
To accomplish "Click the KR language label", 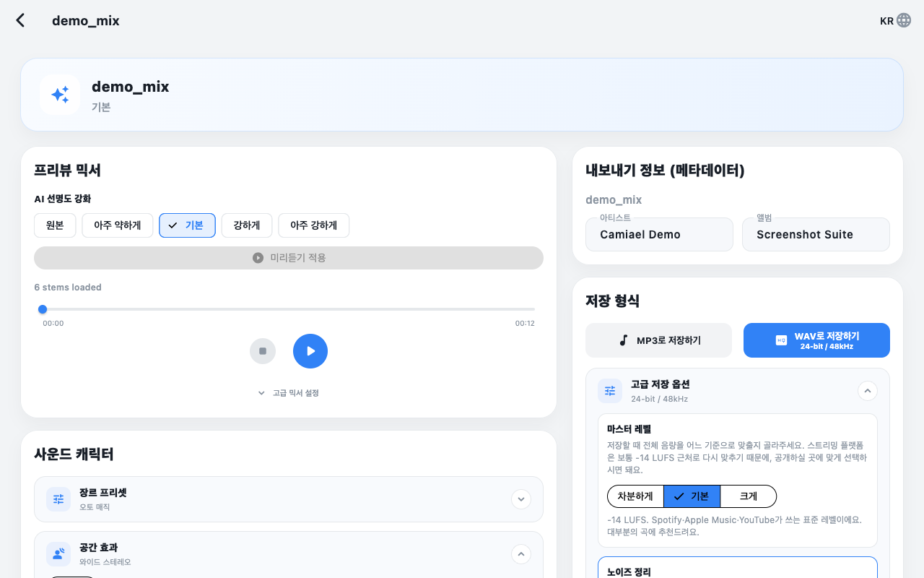I will click(x=886, y=21).
